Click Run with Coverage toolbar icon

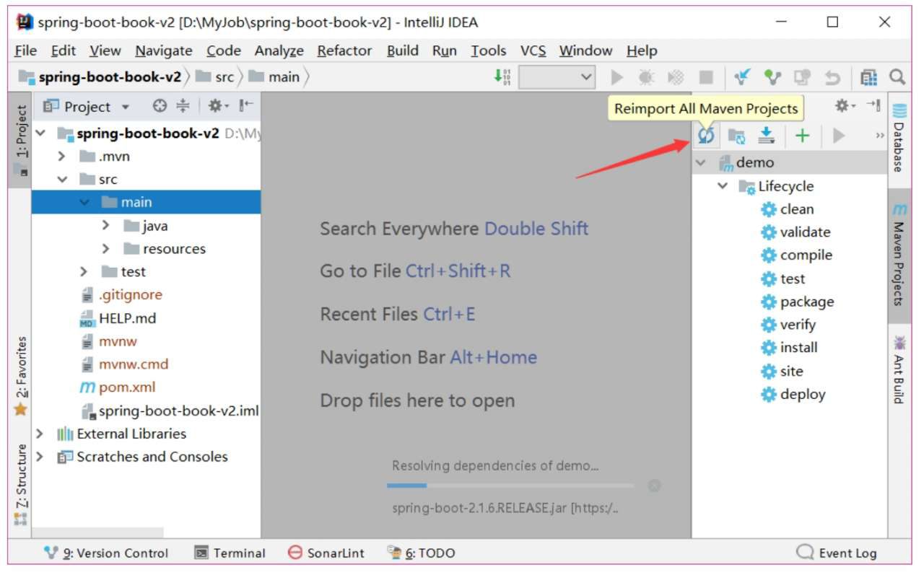pos(676,77)
